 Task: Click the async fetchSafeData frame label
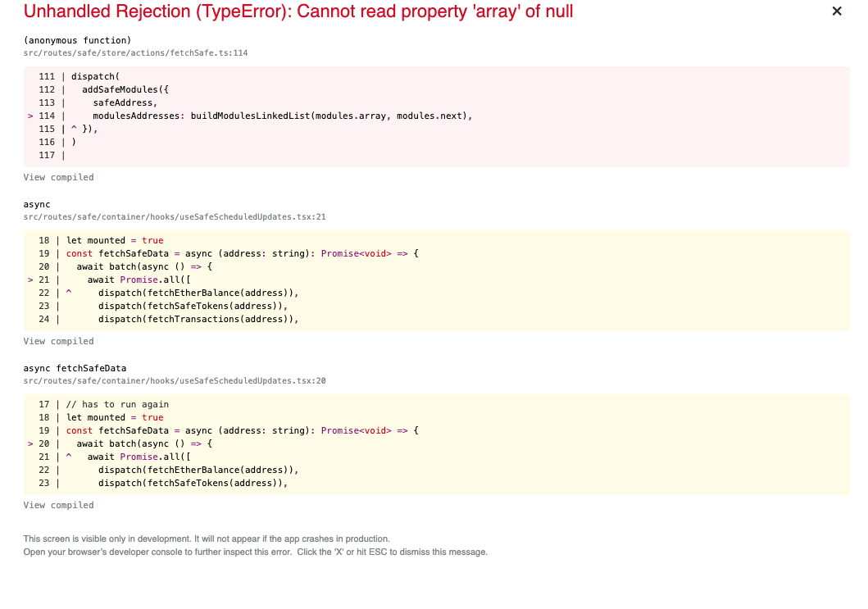click(75, 368)
